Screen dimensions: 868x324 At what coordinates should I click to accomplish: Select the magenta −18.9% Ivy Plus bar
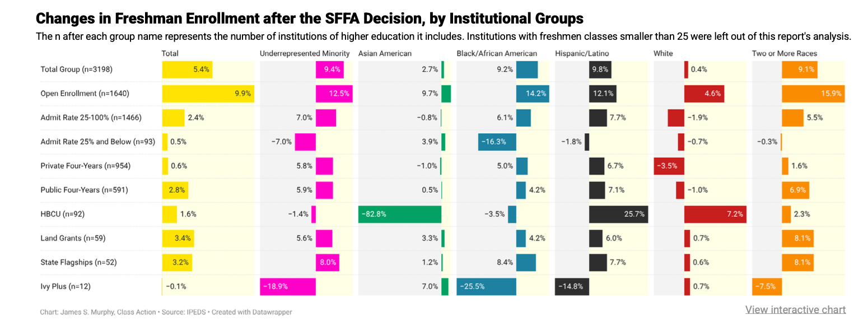288,286
